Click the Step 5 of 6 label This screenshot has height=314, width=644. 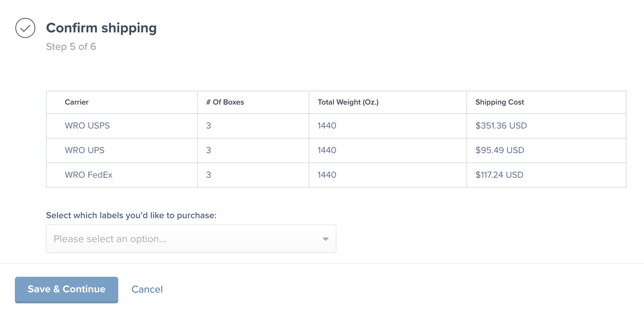tap(72, 47)
